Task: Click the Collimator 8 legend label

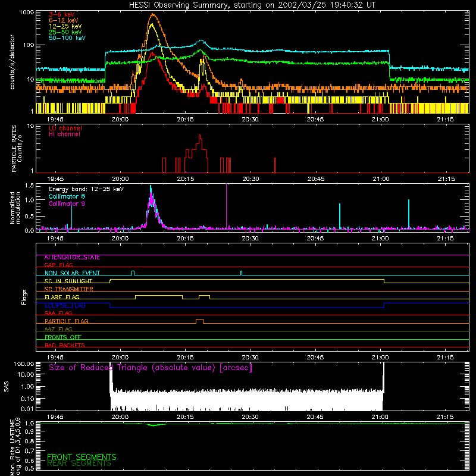Action: [67, 196]
